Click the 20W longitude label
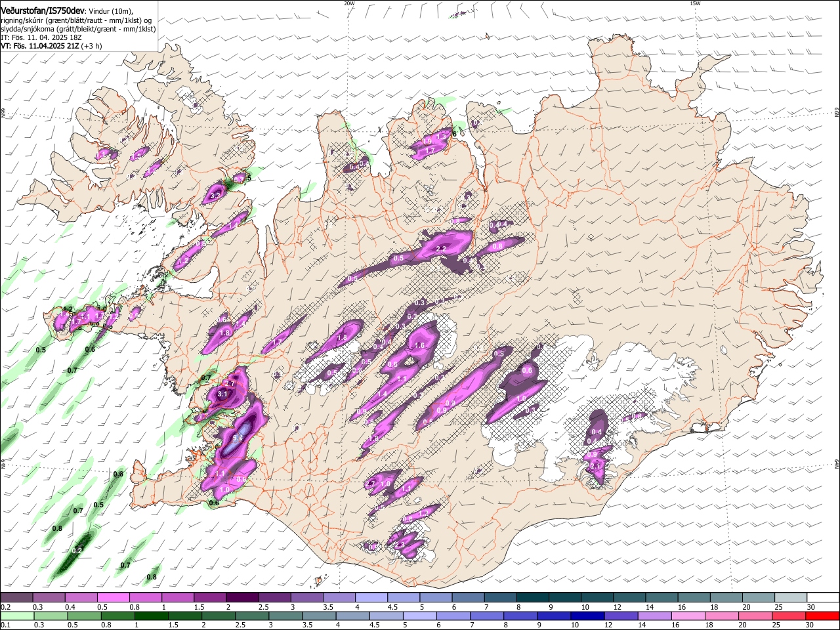The image size is (840, 630). pos(349,3)
